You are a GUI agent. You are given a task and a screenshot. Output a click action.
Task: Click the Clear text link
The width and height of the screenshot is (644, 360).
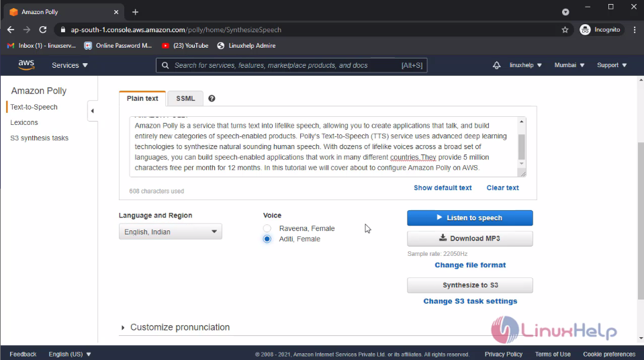tap(503, 188)
